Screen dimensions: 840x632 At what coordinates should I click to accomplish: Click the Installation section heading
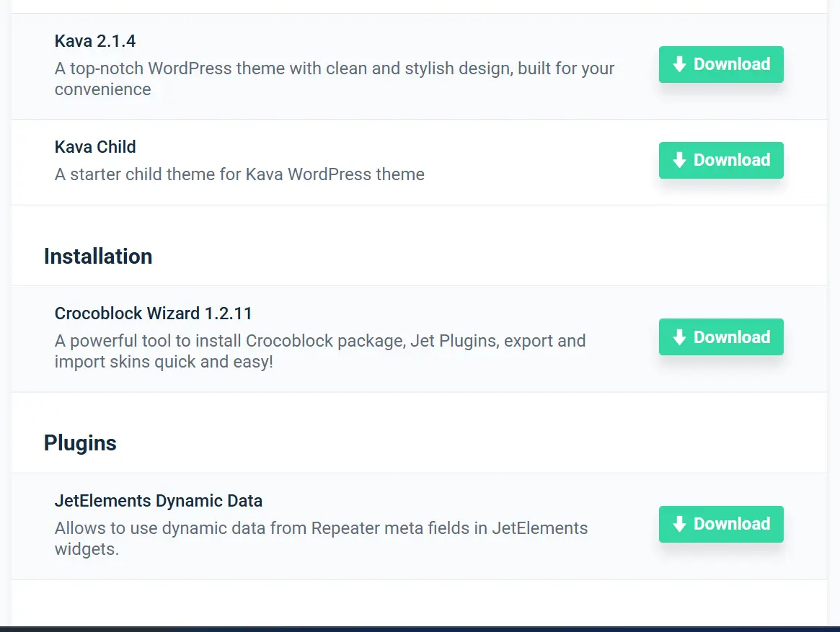(x=98, y=257)
